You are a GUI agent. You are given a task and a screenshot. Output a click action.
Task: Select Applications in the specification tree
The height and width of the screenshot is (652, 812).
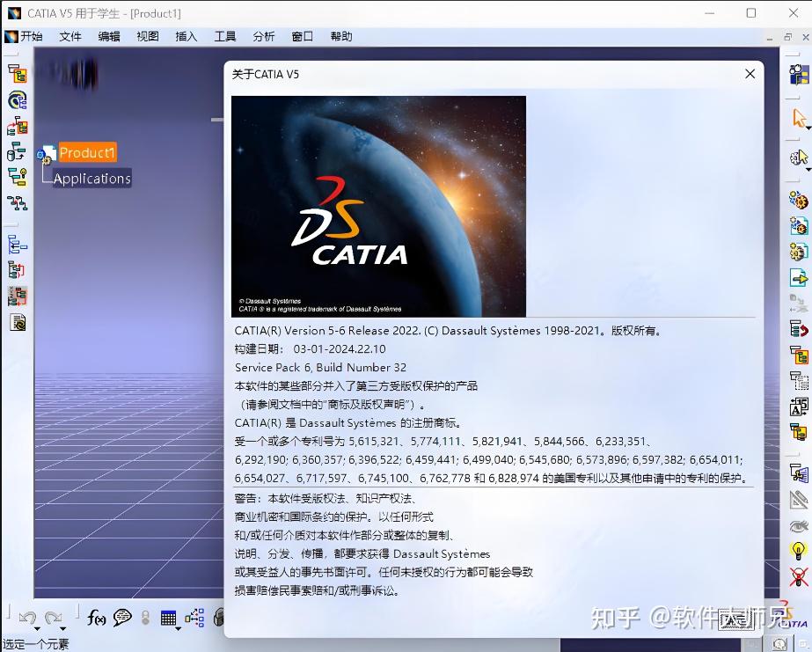pyautogui.click(x=91, y=179)
